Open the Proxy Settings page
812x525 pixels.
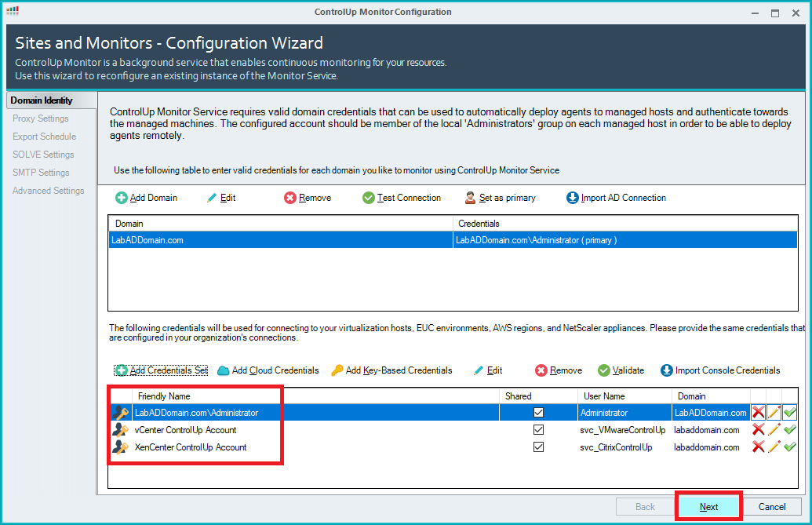point(41,118)
